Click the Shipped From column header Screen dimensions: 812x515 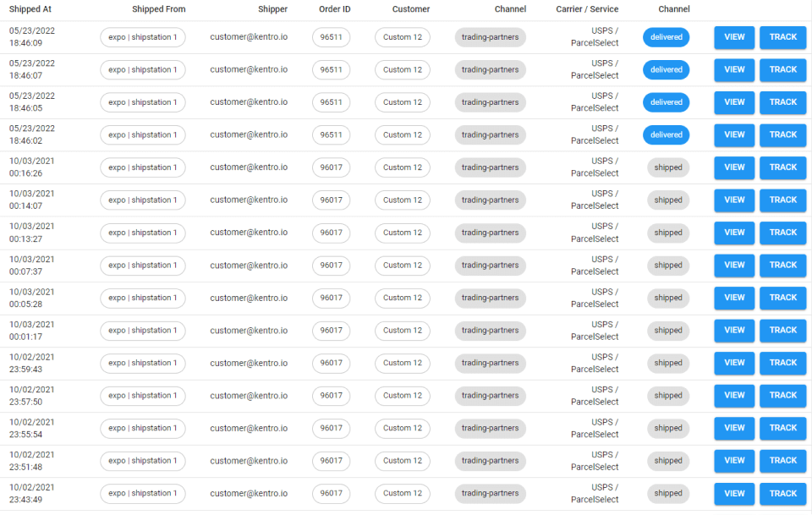[158, 9]
